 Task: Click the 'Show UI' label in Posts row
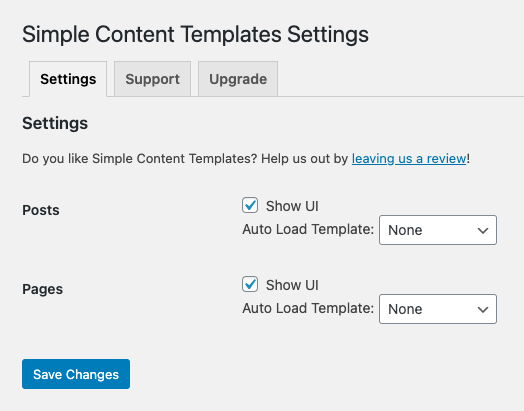[292, 206]
